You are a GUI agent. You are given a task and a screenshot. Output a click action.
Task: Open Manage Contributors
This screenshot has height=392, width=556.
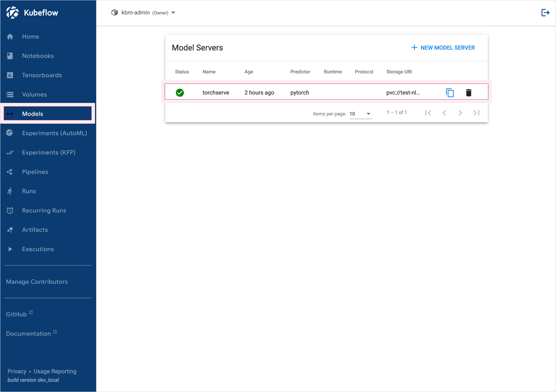pos(37,282)
